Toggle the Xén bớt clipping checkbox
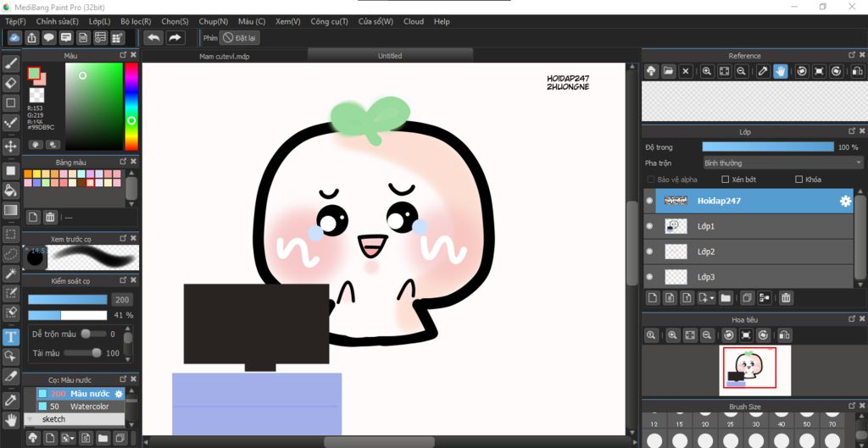The width and height of the screenshot is (868, 448). 726,180
